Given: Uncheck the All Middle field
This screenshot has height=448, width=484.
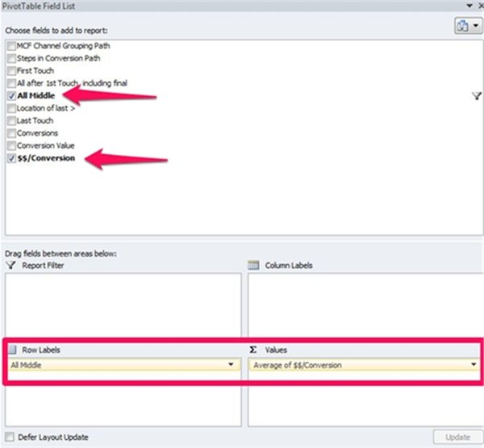Looking at the screenshot, I should [x=10, y=96].
